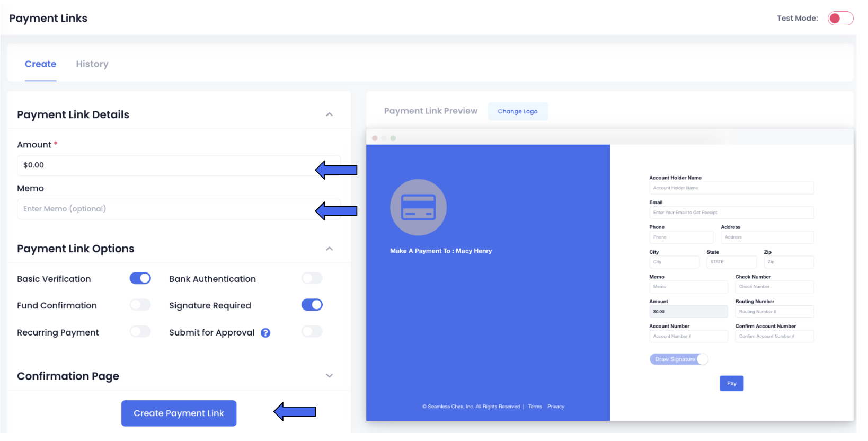This screenshot has width=868, height=441.
Task: Click Confirm Account Number field in preview
Action: click(x=775, y=336)
